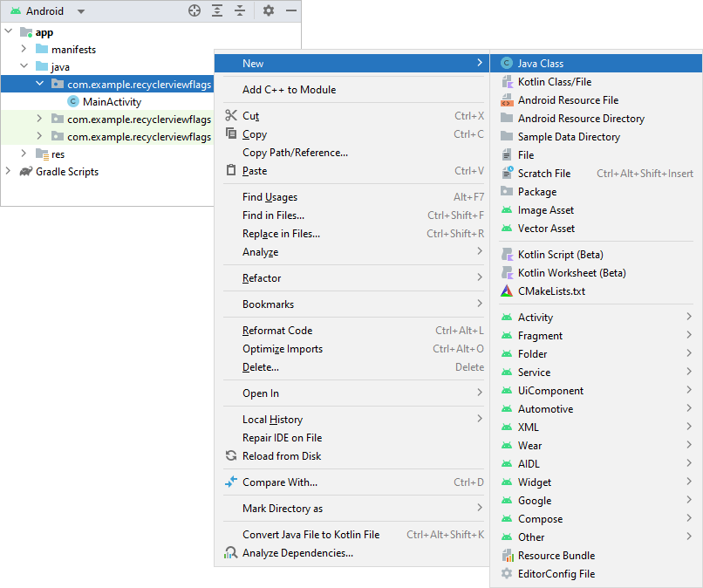This screenshot has width=703, height=588.
Task: Choose Add C++ to Module
Action: [351, 89]
